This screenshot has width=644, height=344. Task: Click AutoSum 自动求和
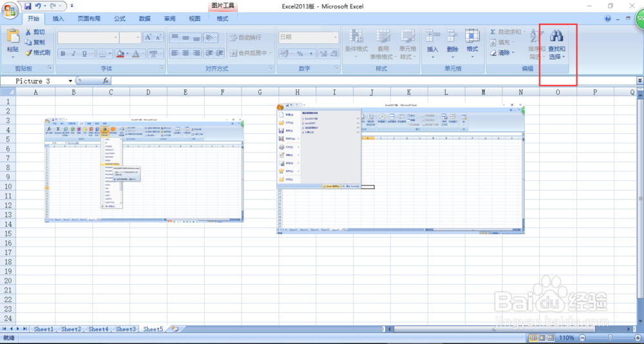[507, 32]
